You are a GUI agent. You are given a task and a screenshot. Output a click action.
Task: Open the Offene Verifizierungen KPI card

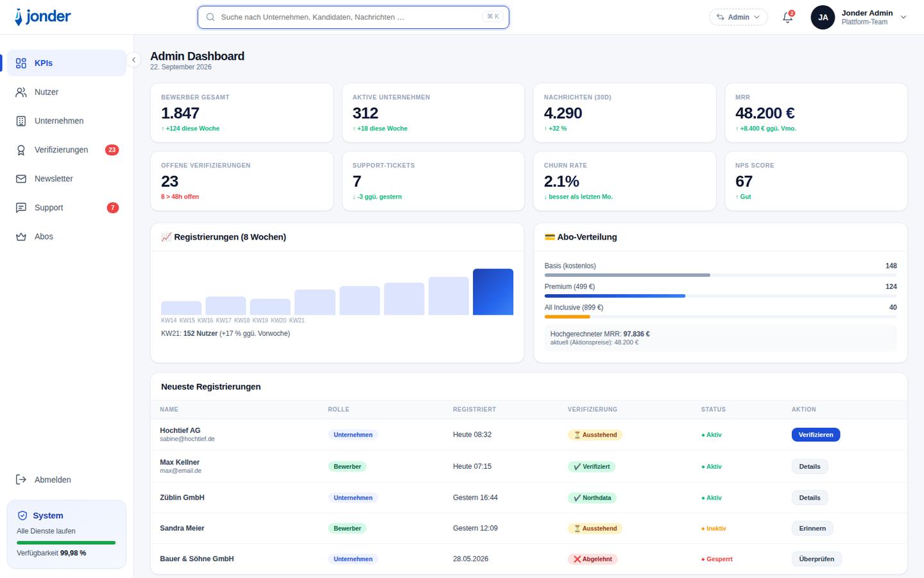[x=242, y=181]
